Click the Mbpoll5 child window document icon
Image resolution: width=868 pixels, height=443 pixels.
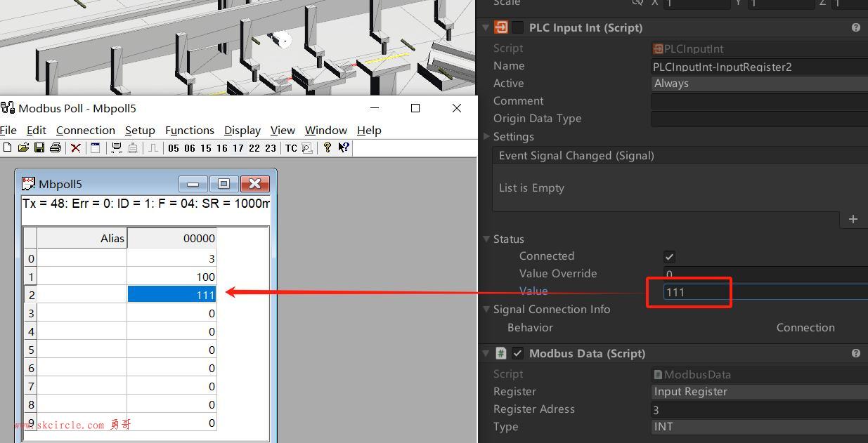28,183
